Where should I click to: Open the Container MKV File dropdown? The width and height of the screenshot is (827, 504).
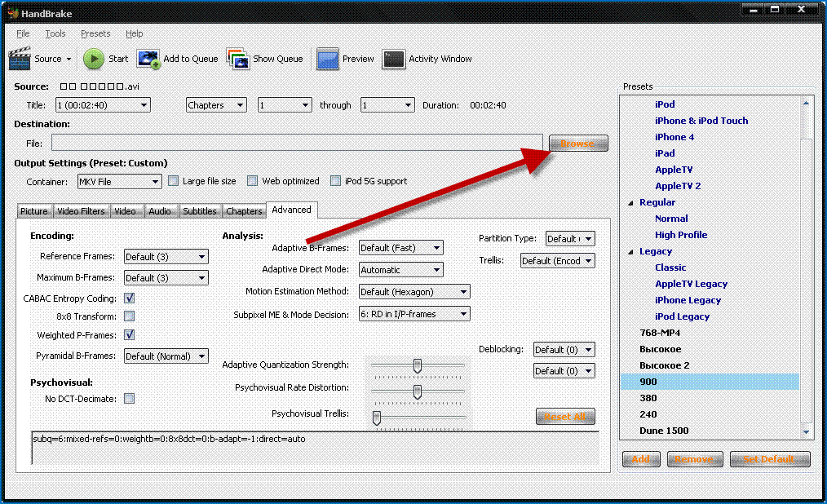[119, 182]
